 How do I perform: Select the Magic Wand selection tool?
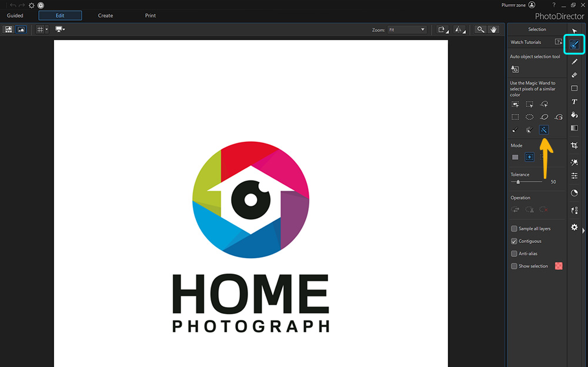point(543,130)
